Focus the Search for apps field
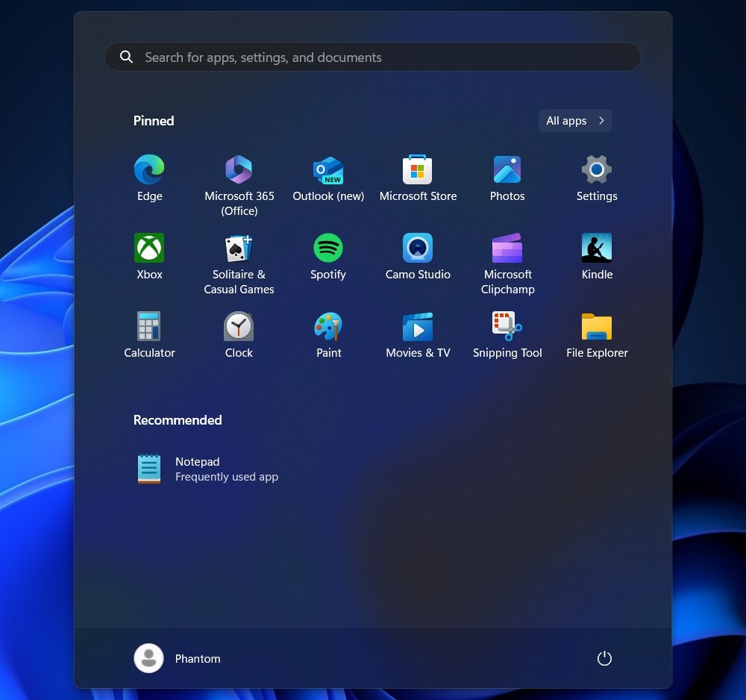The image size is (746, 700). coord(372,57)
